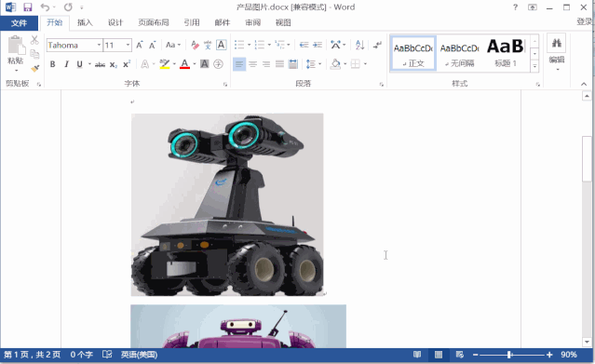Viewport: 595px width, 364px height.
Task: Switch to the Insert tab
Action: [85, 22]
